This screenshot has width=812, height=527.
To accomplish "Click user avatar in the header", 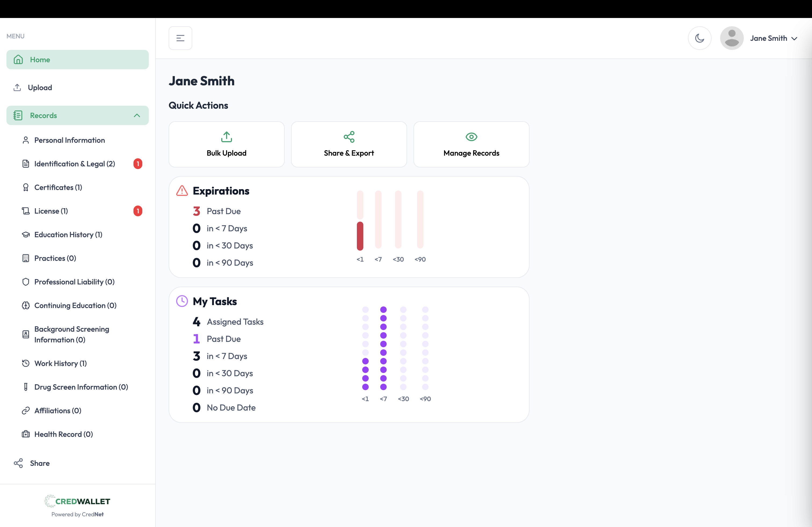I will click(731, 38).
